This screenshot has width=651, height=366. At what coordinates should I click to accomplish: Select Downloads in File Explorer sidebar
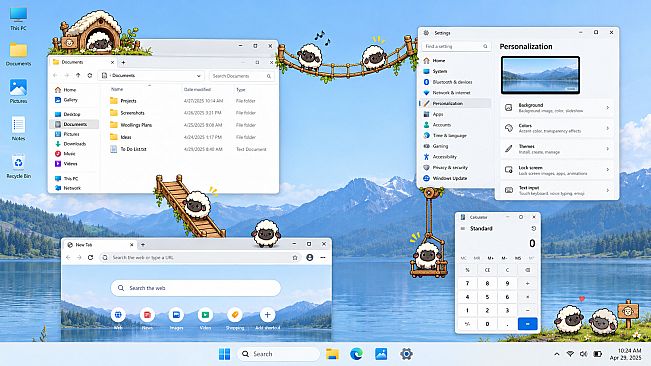point(75,144)
